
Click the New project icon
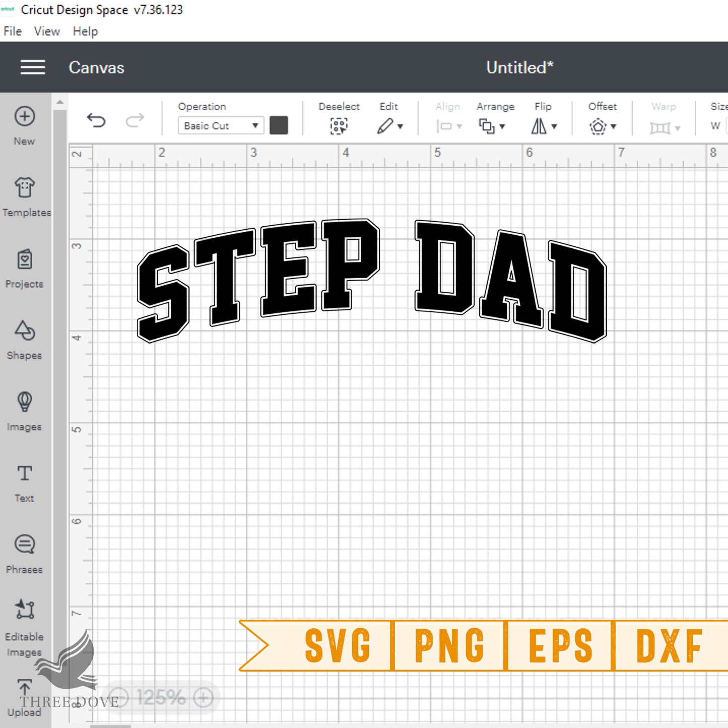pyautogui.click(x=24, y=116)
